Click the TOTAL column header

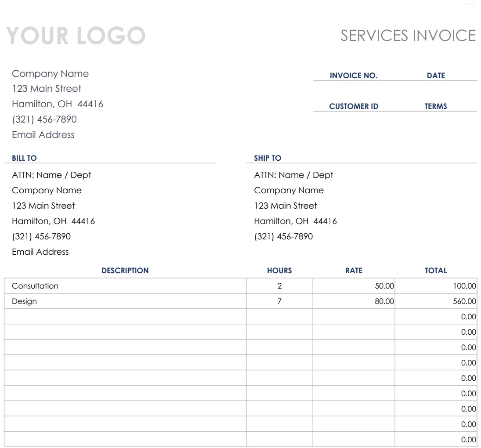point(436,271)
